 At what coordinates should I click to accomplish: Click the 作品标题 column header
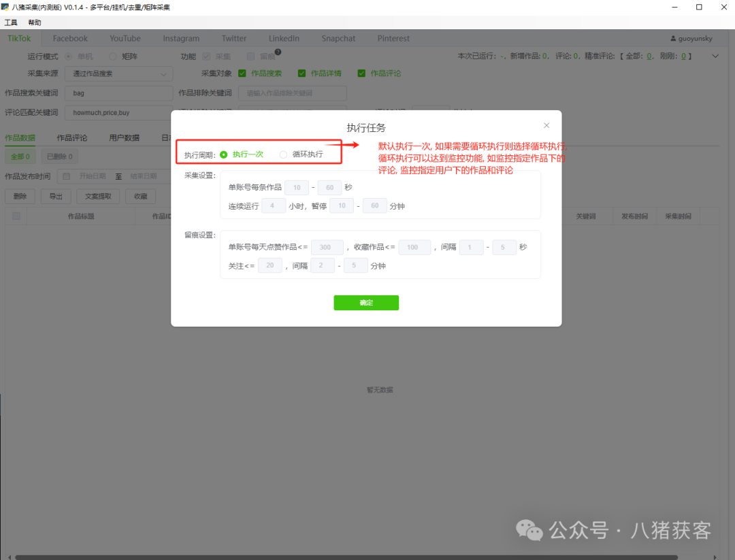coord(81,216)
